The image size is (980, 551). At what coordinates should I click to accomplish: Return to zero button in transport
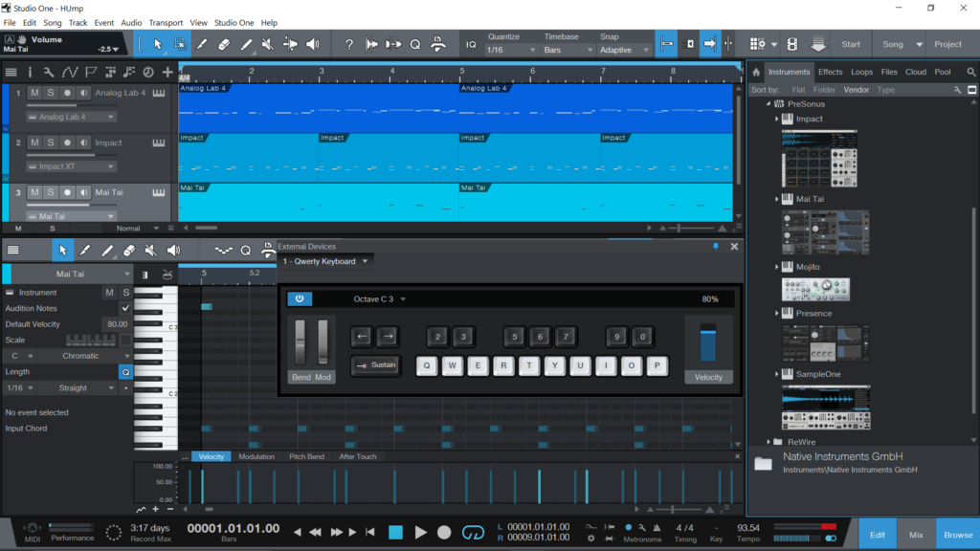coord(370,532)
